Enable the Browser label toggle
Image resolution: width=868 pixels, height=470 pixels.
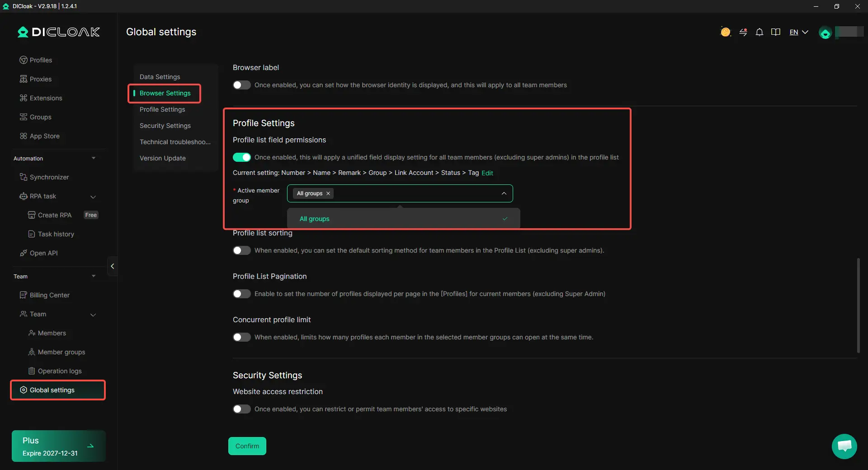[x=242, y=85]
